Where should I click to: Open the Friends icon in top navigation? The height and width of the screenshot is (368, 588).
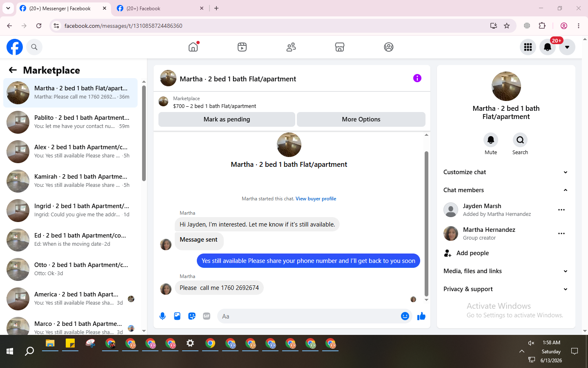291,47
